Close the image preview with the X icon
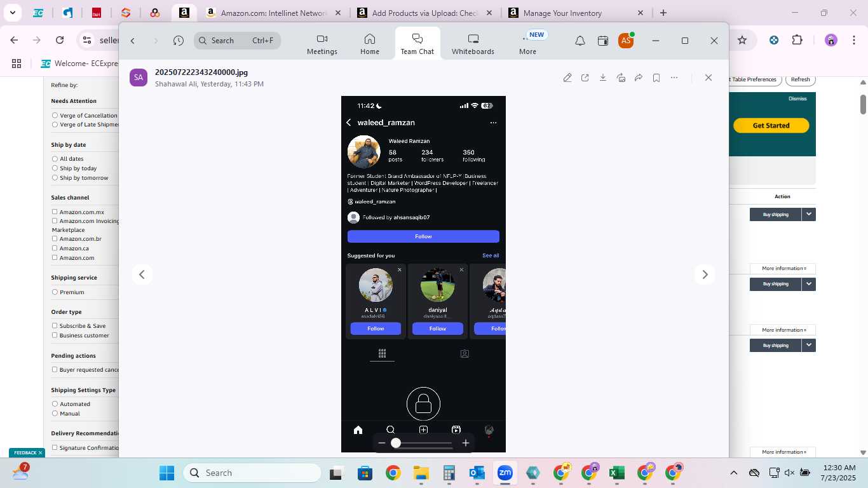 (709, 78)
